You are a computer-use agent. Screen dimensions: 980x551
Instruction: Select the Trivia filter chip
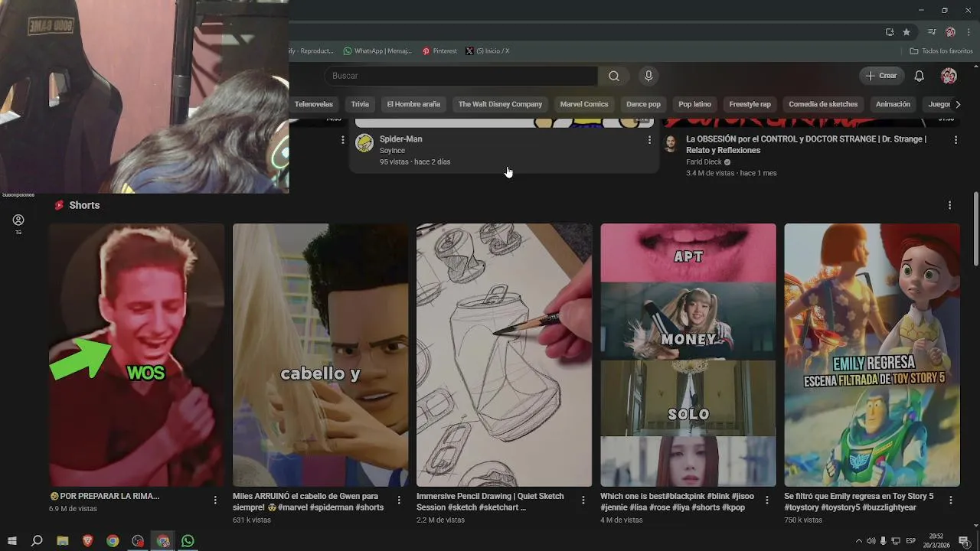point(360,104)
